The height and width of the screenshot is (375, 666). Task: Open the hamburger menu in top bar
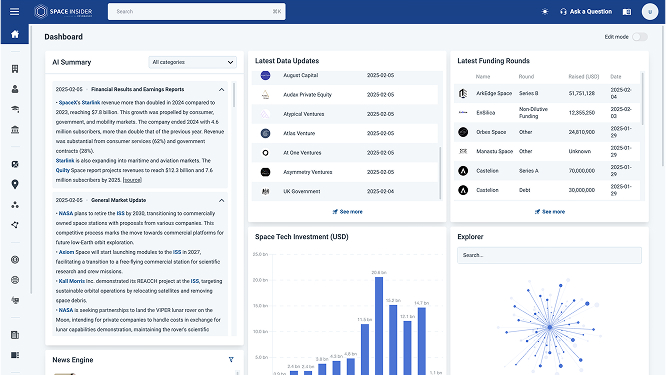14,11
